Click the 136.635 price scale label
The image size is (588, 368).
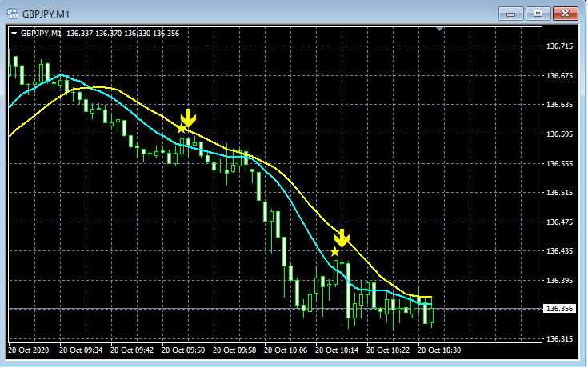click(559, 105)
